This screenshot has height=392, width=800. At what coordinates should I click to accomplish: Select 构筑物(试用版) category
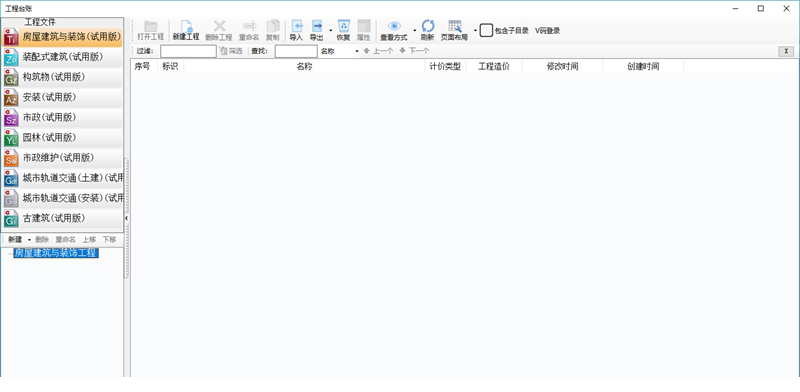62,78
